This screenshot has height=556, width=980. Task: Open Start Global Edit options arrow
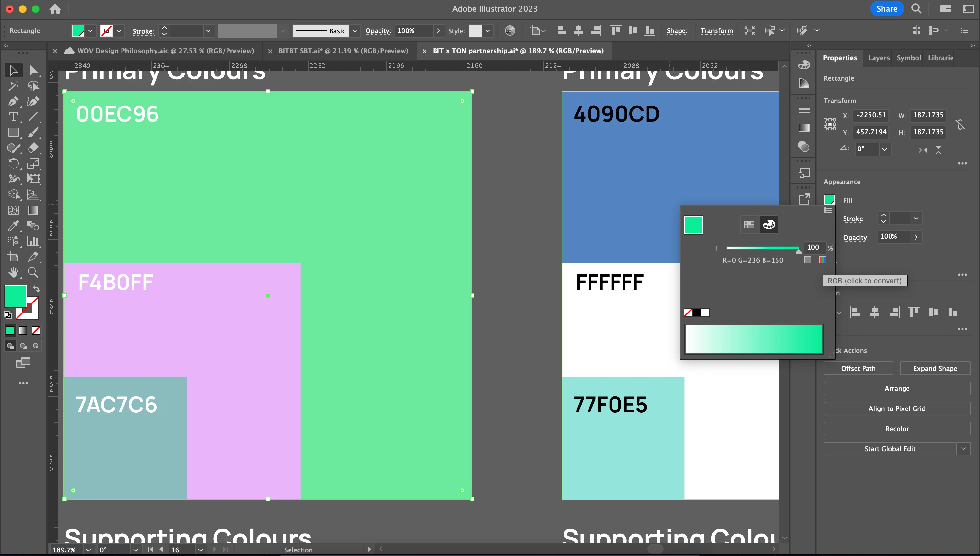[963, 449]
